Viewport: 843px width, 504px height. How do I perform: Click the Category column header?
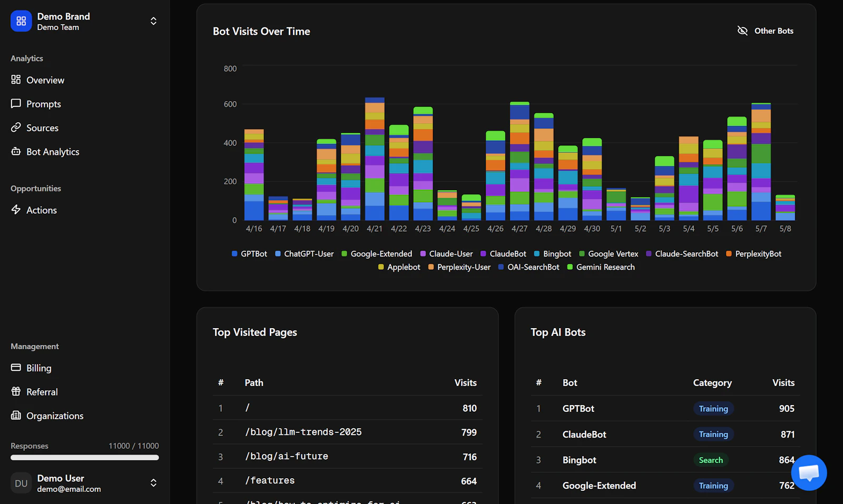point(712,383)
